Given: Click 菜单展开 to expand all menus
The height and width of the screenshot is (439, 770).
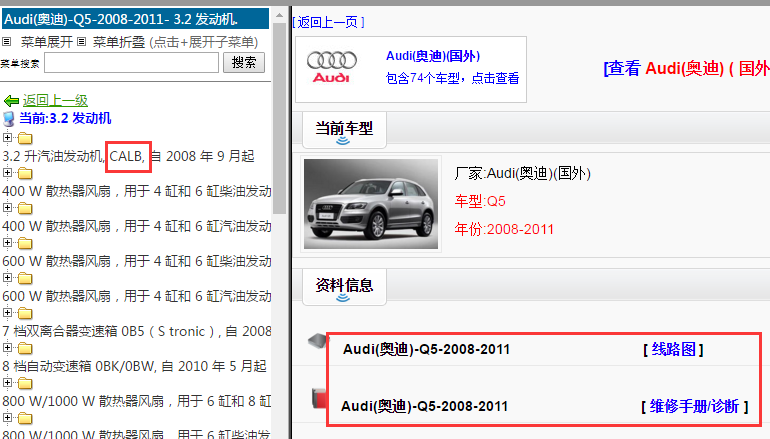Looking at the screenshot, I should (x=47, y=42).
